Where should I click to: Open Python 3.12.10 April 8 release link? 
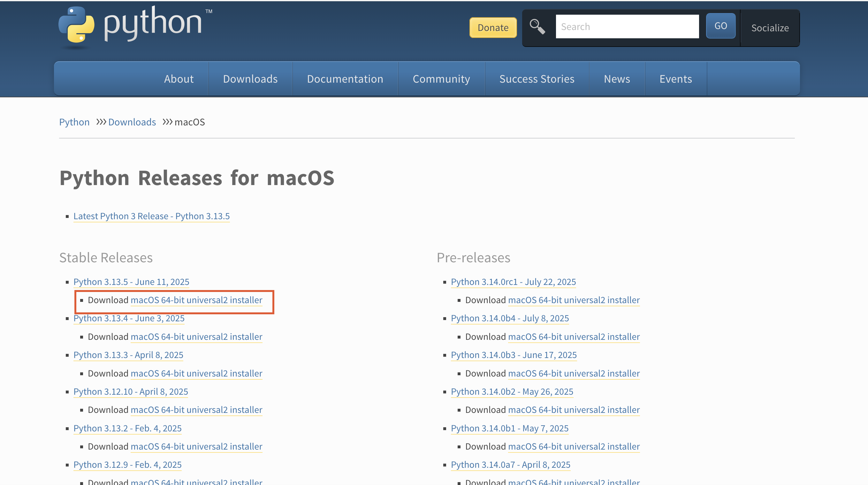[x=131, y=392]
